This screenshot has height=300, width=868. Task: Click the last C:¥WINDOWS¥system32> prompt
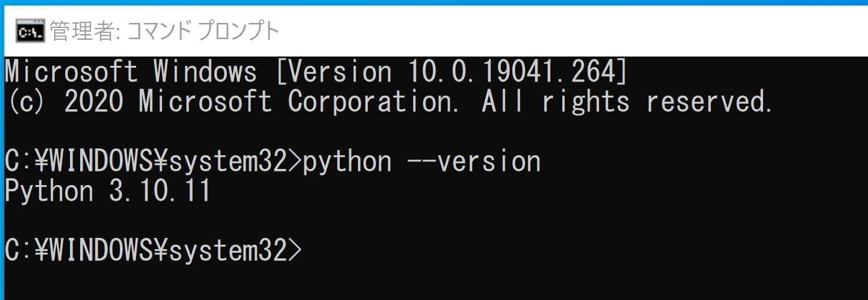tap(153, 250)
